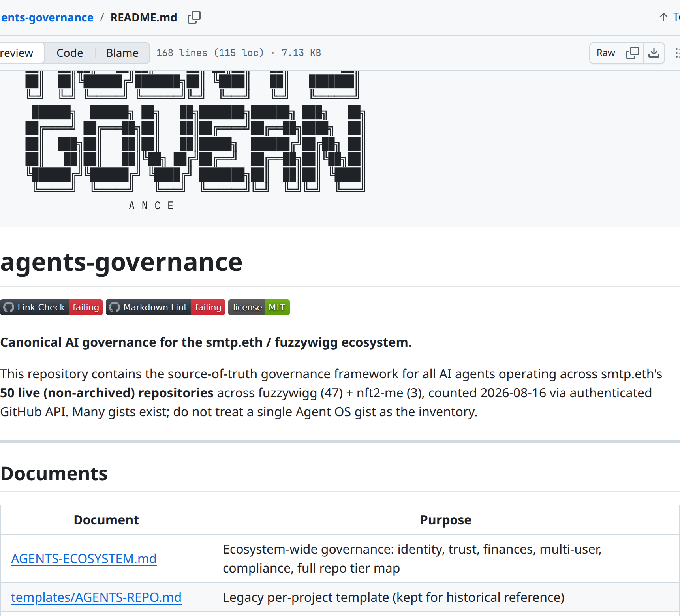The height and width of the screenshot is (616, 680).
Task: Click the Document column header
Action: [106, 520]
